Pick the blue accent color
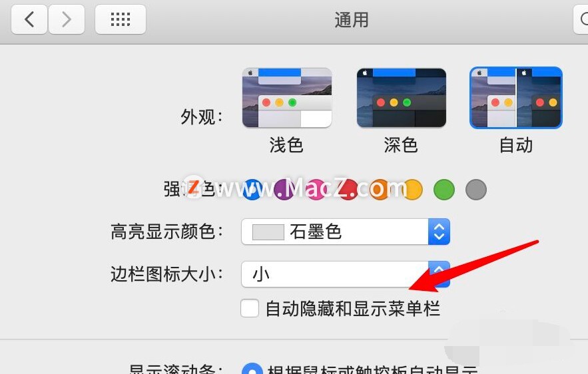This screenshot has width=588, height=374. click(x=252, y=189)
